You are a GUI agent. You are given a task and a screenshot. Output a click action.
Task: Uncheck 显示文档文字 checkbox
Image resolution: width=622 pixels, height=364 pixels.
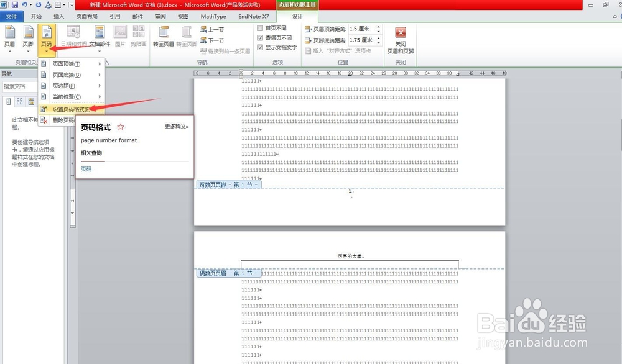tap(260, 47)
